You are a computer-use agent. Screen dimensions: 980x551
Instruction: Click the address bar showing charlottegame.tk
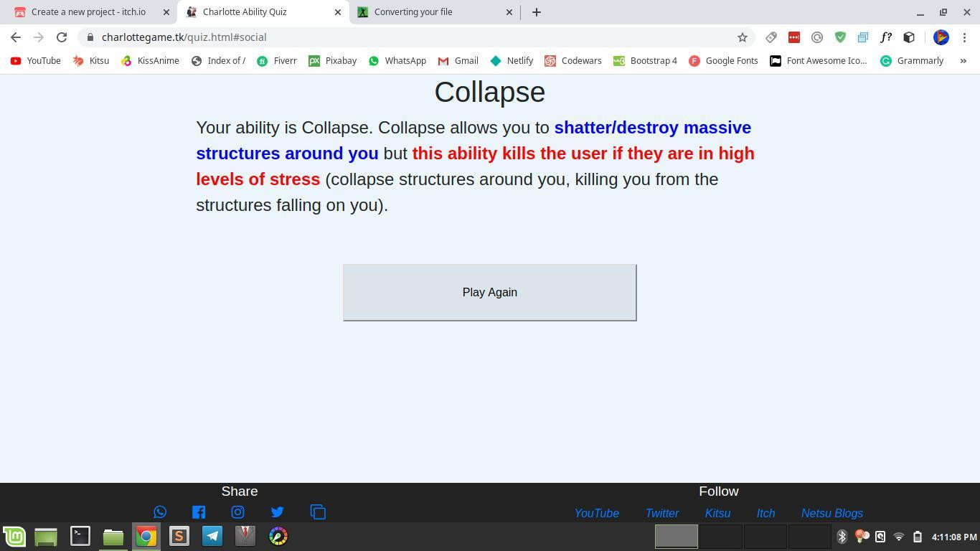click(x=416, y=37)
